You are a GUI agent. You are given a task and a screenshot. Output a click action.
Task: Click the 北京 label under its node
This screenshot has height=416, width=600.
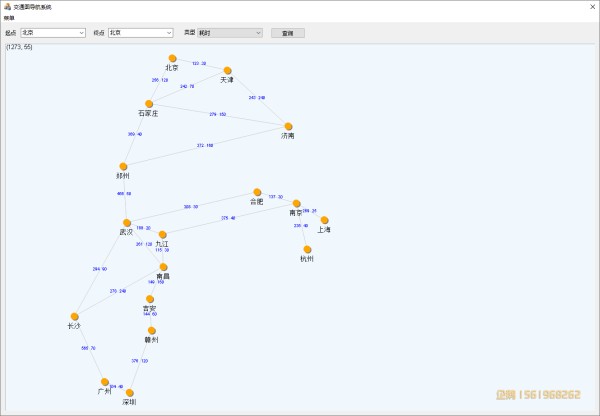point(172,68)
